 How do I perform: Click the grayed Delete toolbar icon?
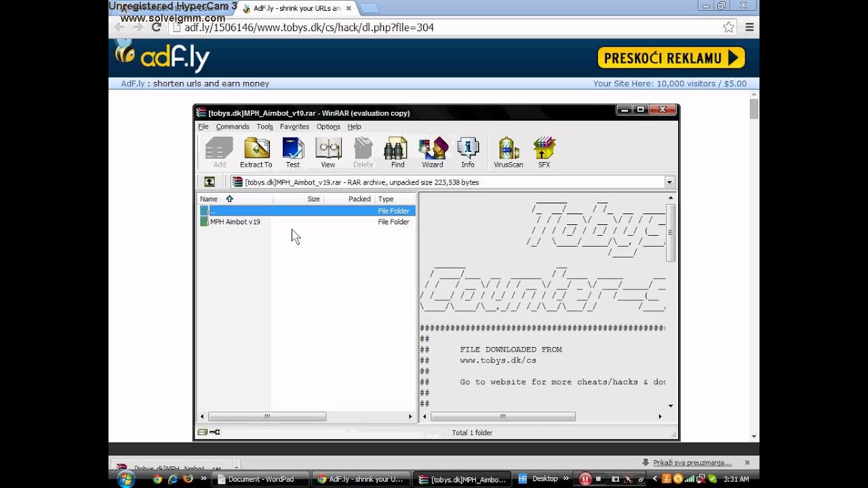tap(363, 152)
